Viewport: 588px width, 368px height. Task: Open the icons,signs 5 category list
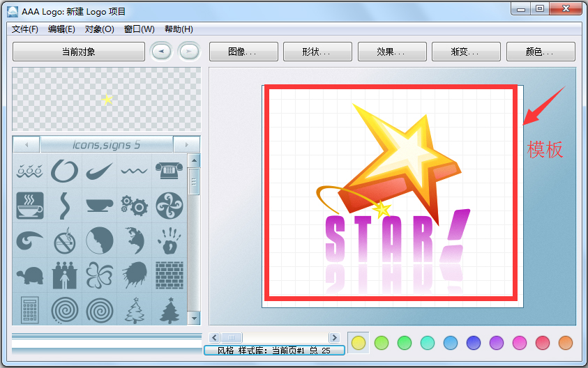pos(106,145)
